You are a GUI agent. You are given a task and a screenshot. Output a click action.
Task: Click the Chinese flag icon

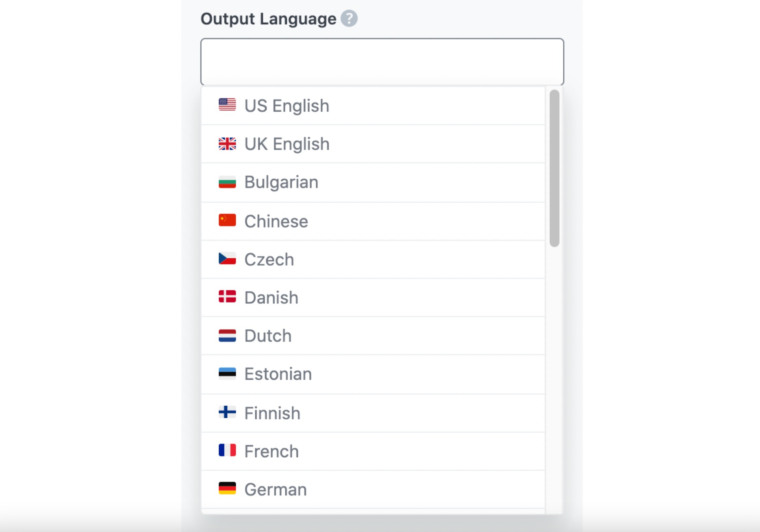tap(227, 221)
